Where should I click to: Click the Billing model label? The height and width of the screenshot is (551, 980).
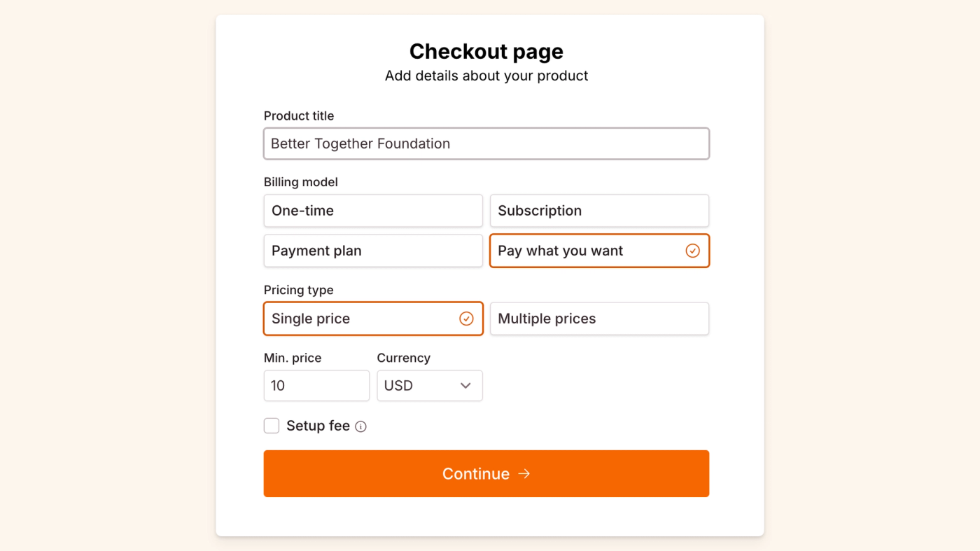point(300,182)
